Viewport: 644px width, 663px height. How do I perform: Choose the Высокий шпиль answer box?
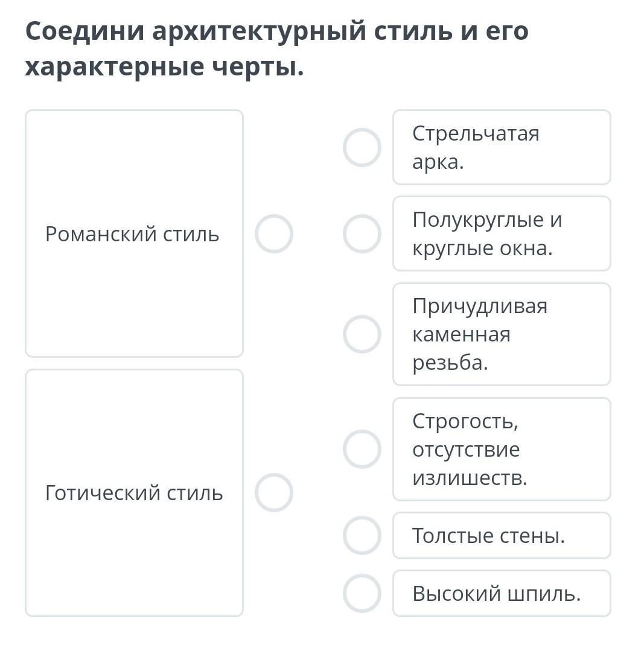[501, 593]
